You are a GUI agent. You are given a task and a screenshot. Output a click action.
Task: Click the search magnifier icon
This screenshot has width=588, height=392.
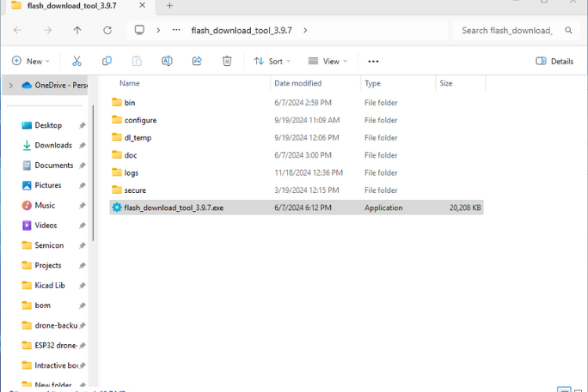pyautogui.click(x=568, y=31)
